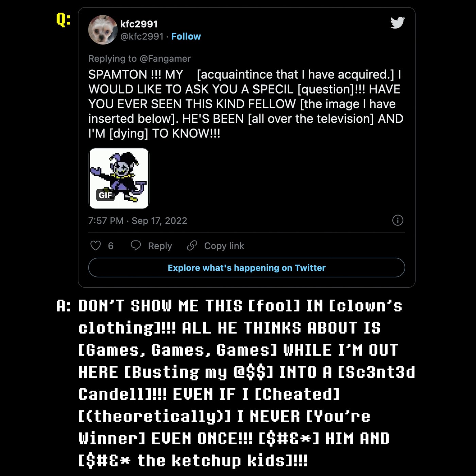Image resolution: width=476 pixels, height=476 pixels.
Task: Click the like count number 6
Action: click(111, 246)
